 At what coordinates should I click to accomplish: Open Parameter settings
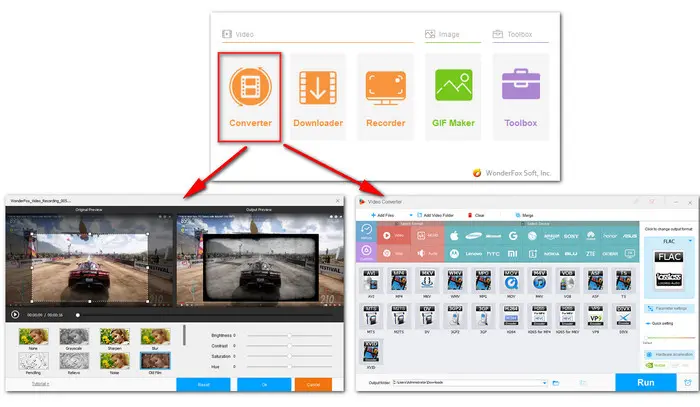click(x=669, y=308)
